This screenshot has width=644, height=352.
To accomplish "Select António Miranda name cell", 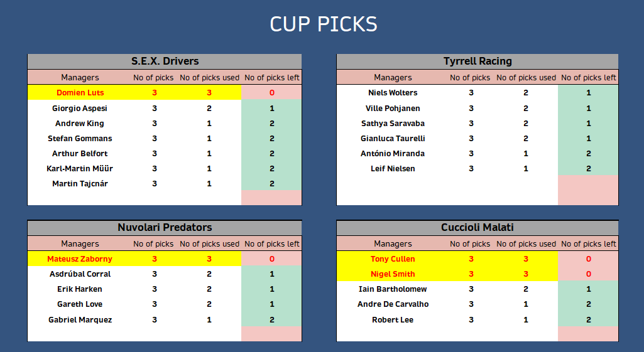I will coord(393,154).
